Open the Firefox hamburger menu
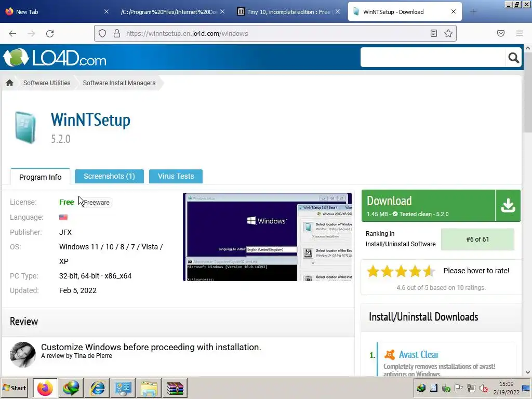The width and height of the screenshot is (532, 399). tap(520, 33)
